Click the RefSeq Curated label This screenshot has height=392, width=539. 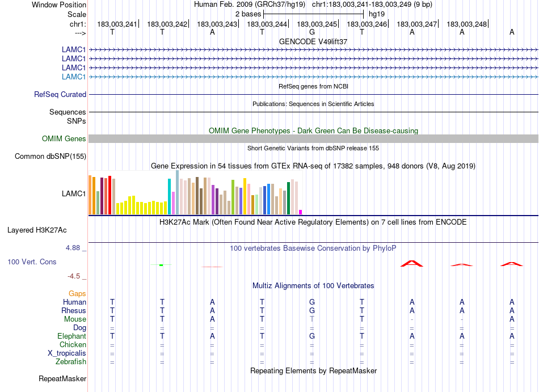pos(60,95)
